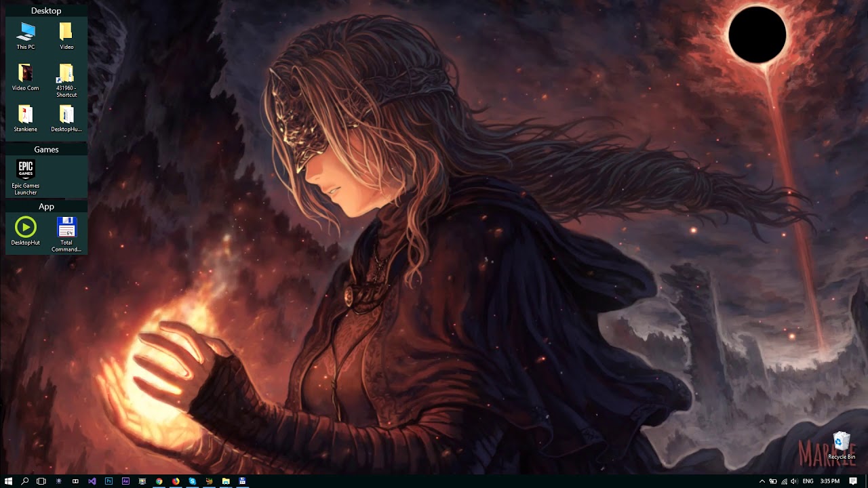
Task: Click the Games group header
Action: 46,149
